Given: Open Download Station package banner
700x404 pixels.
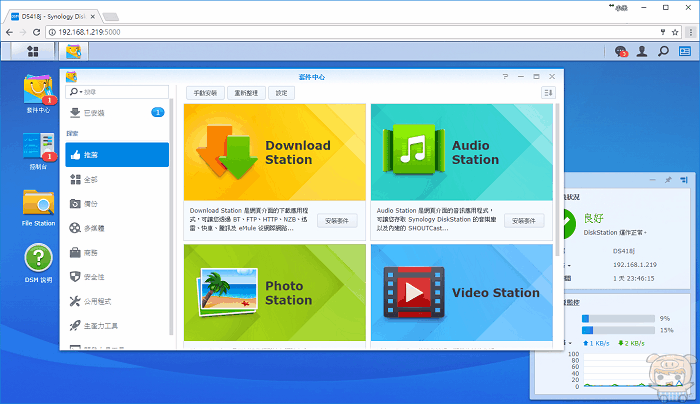Looking at the screenshot, I should coord(275,152).
